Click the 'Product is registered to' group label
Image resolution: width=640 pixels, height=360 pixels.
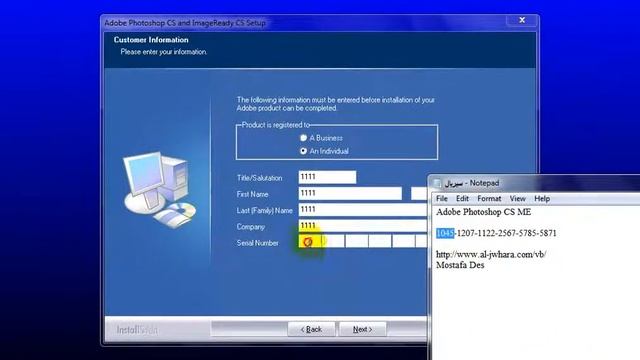(x=276, y=125)
